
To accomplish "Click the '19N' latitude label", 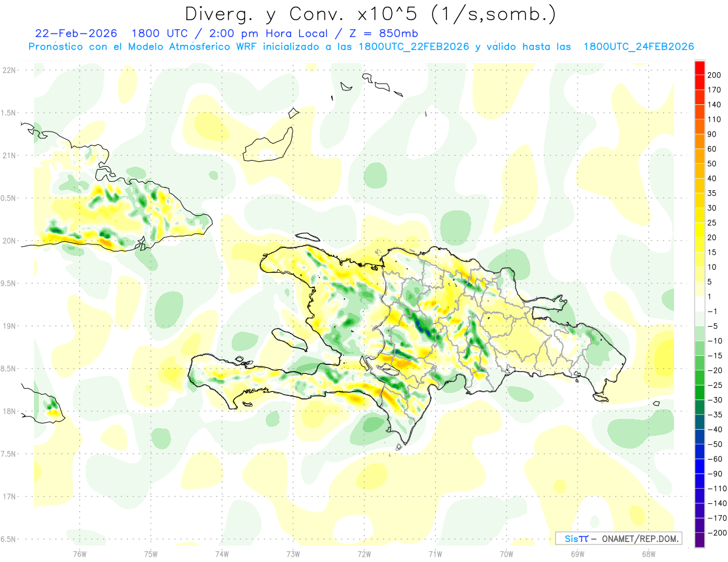I will click(x=8, y=326).
